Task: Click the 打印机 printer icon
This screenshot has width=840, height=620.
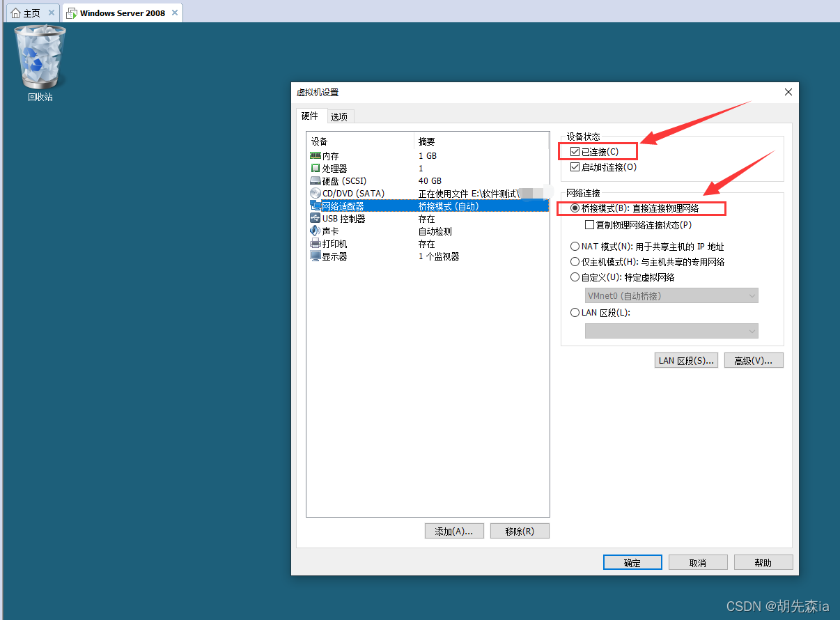Action: coord(316,244)
